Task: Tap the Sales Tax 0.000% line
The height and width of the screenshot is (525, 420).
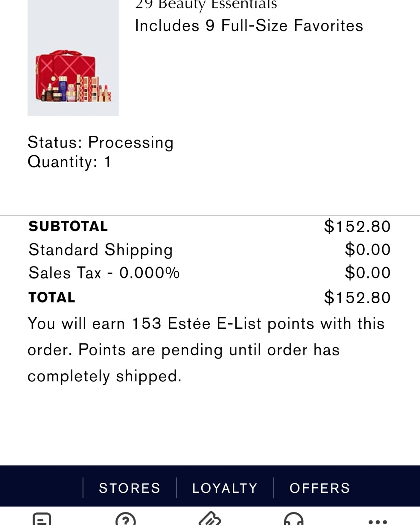Action: tap(209, 273)
